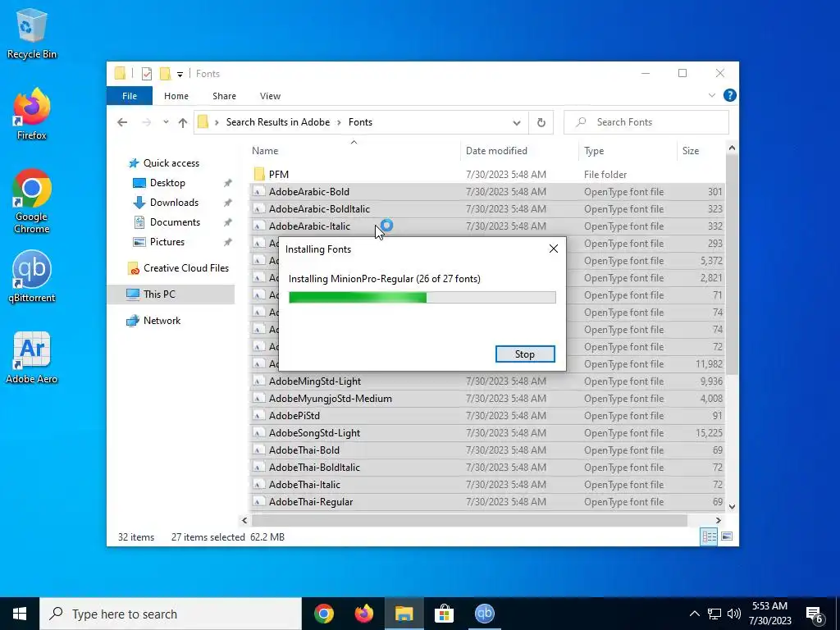
Task: Click the font install progress bar
Action: 422,297
